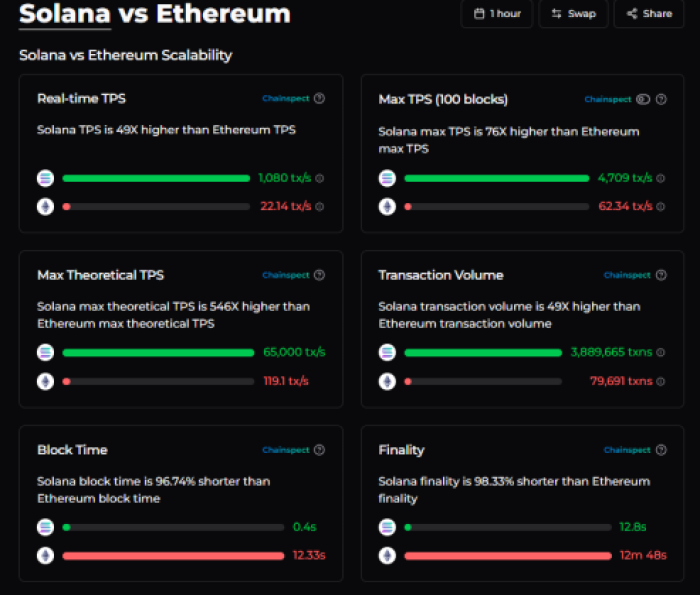Click Ethereum logo in Real-time TPS card
This screenshot has height=595, width=700.
pyautogui.click(x=46, y=207)
